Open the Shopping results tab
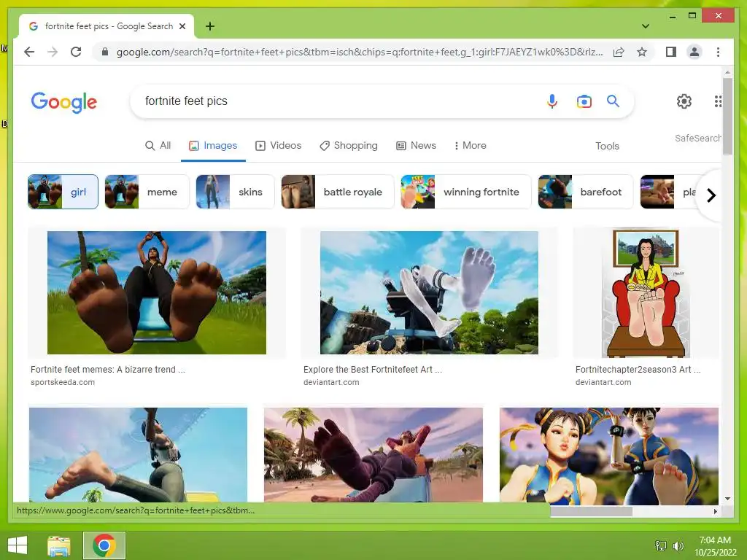747x560 pixels. tap(348, 146)
